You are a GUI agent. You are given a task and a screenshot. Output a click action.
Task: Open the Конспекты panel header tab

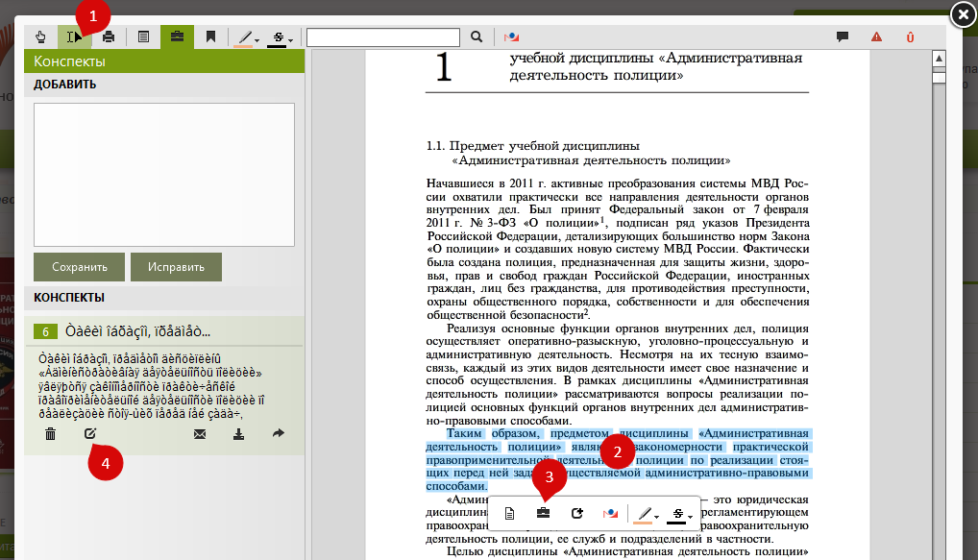coord(69,61)
